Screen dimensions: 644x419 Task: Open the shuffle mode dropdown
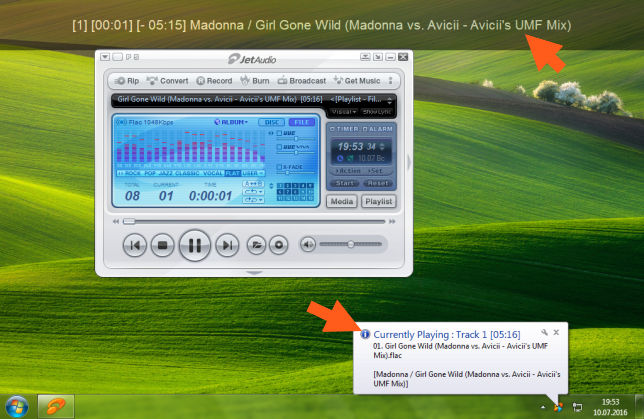(x=253, y=200)
